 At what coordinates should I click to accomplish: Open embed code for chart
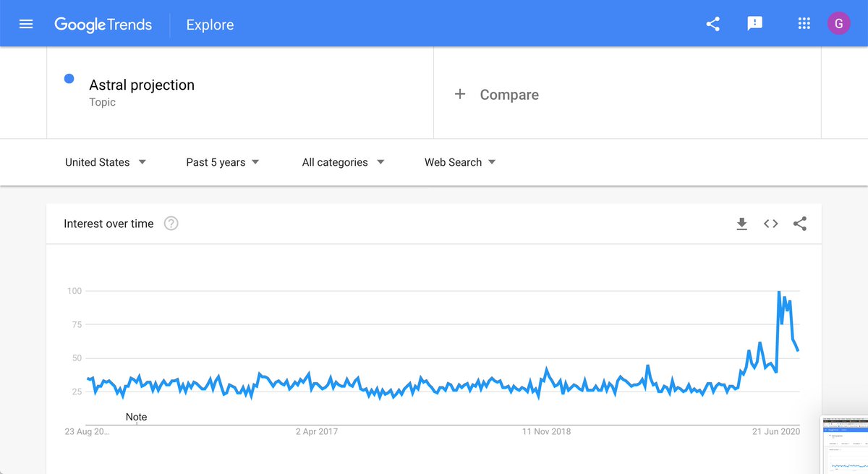tap(770, 224)
